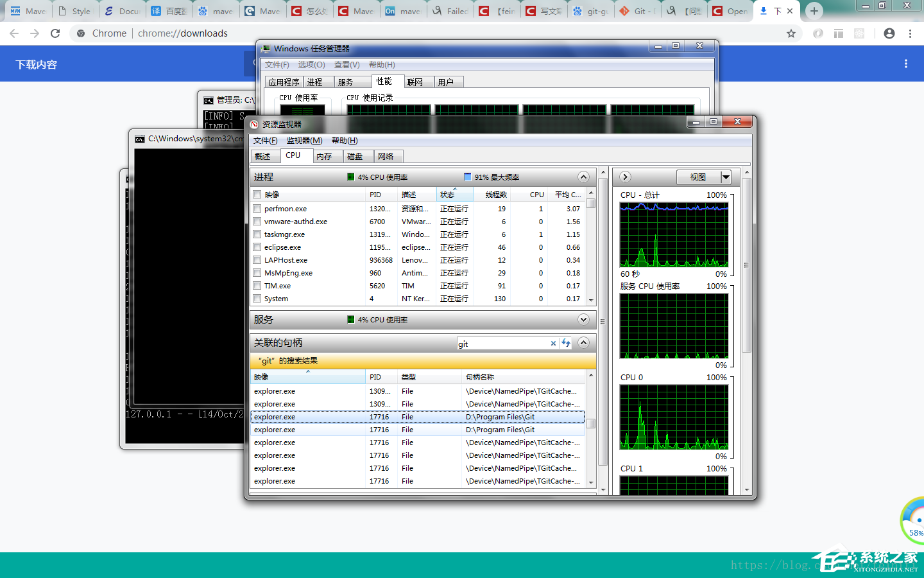924x578 pixels.
Task: Collapse the 进程 section
Action: tap(583, 177)
